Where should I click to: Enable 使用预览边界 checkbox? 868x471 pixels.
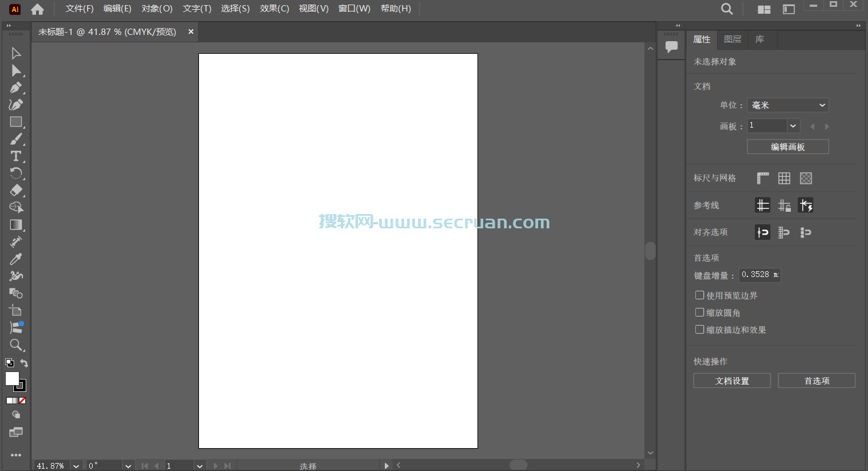pyautogui.click(x=699, y=295)
